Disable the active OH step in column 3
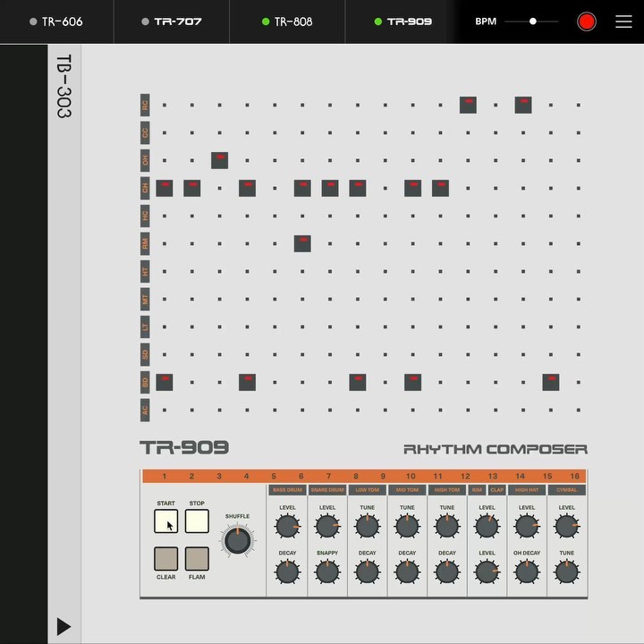Image resolution: width=644 pixels, height=644 pixels. 219,160
